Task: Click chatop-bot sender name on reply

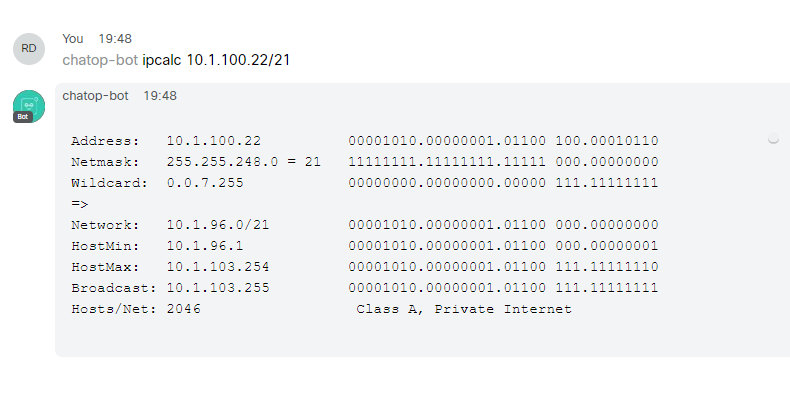Action: tap(95, 96)
